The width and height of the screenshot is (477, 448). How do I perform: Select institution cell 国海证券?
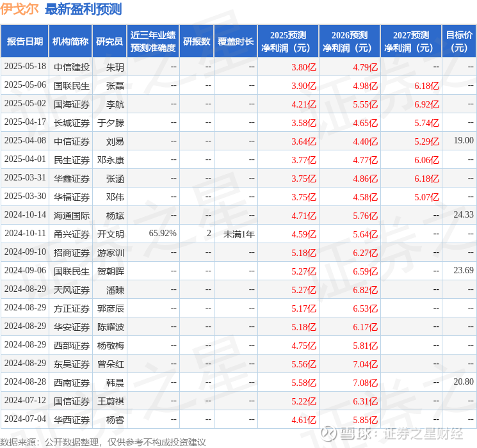(x=72, y=104)
